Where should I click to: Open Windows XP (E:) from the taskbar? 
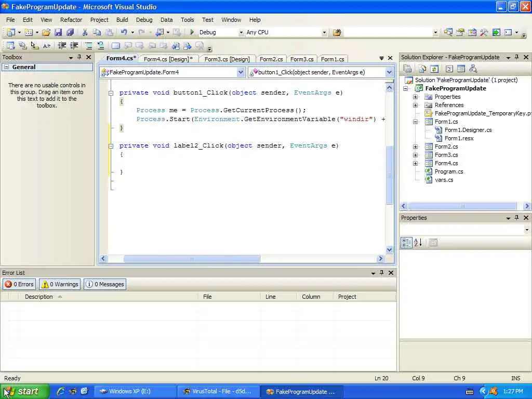point(135,392)
